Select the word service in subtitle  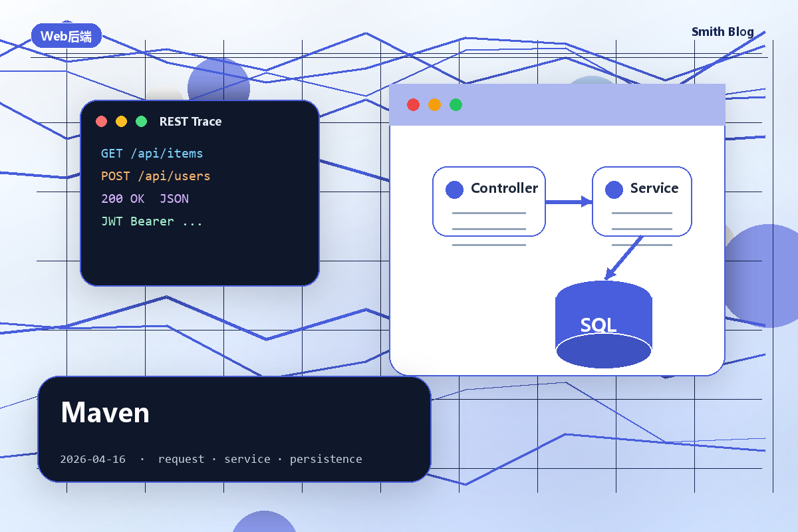[247, 460]
